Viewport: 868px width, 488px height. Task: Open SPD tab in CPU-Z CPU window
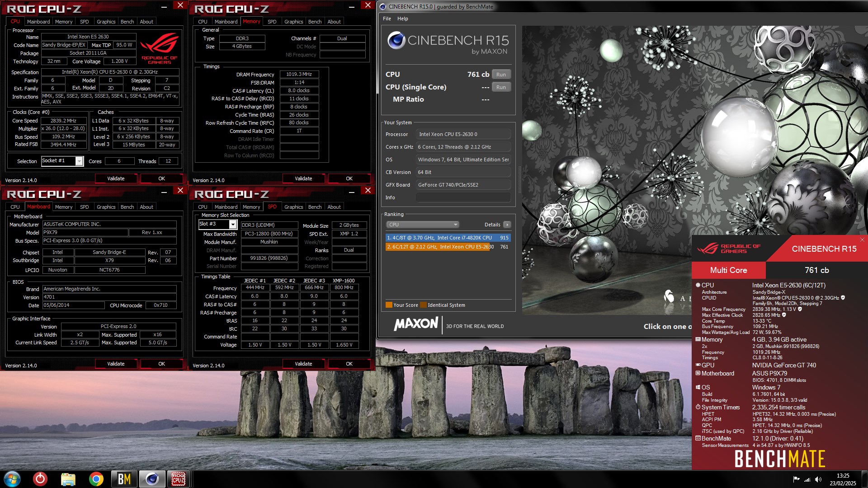(85, 22)
